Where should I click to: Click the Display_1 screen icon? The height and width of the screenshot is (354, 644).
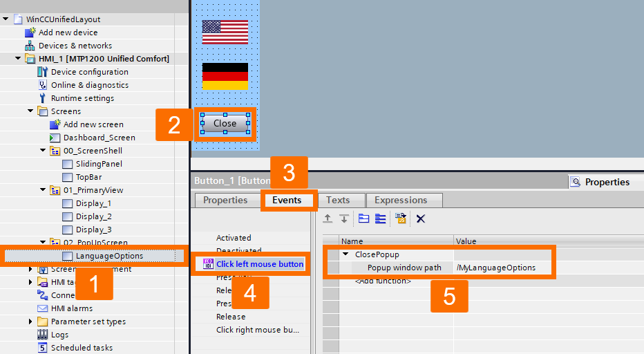click(x=67, y=203)
